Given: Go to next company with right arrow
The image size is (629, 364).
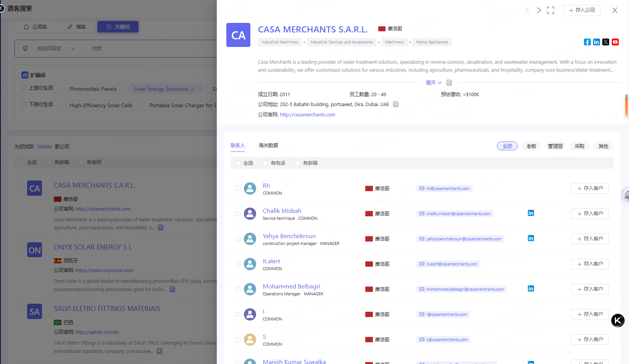Looking at the screenshot, I should pyautogui.click(x=539, y=10).
